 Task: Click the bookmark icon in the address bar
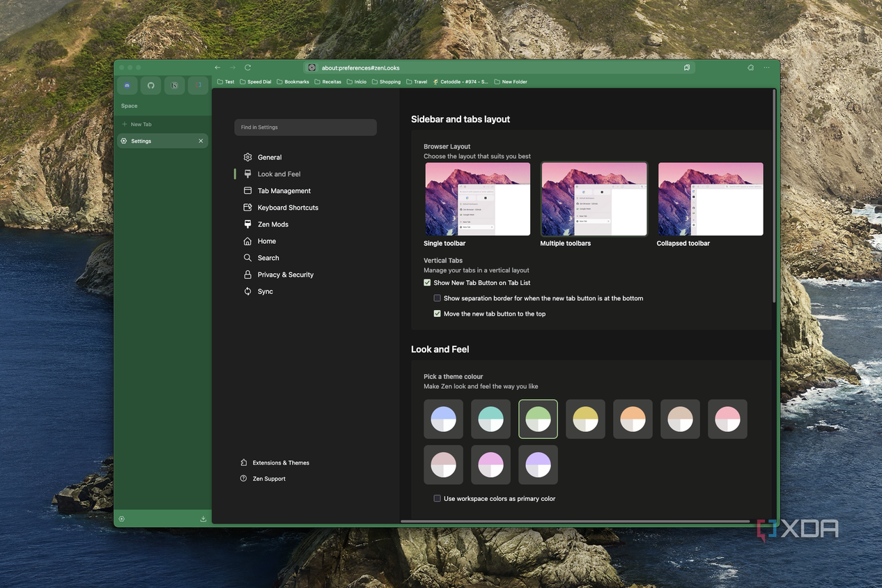point(687,68)
